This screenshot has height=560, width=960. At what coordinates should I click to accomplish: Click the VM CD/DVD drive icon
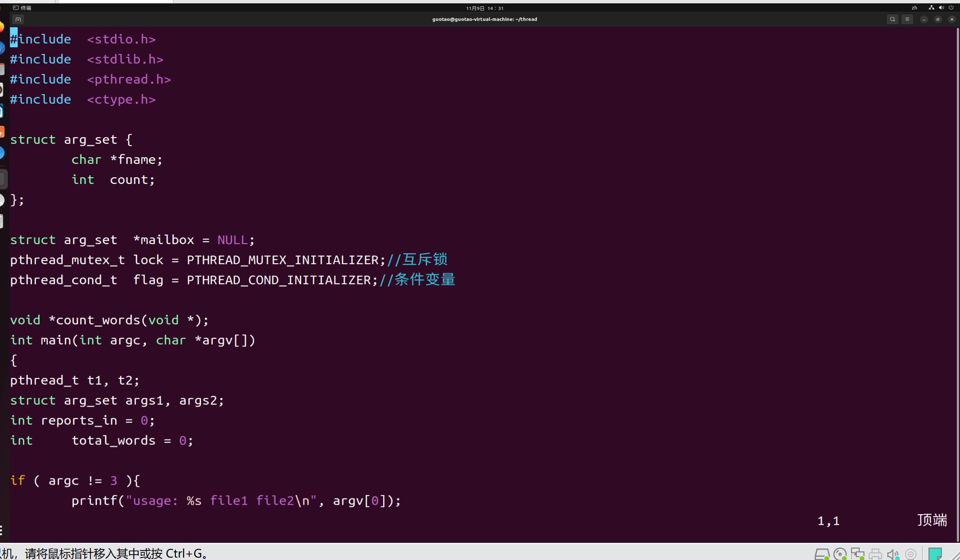pos(840,554)
